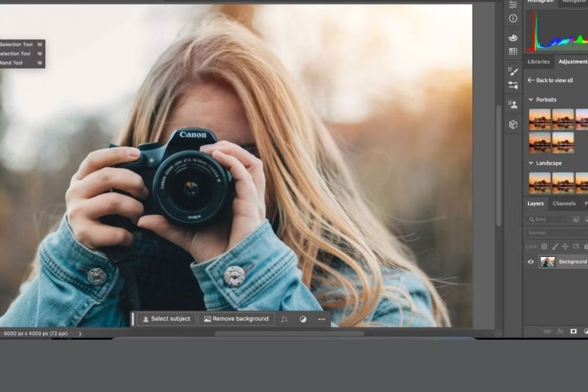The width and height of the screenshot is (588, 392).
Task: Click the link layers icon
Action: click(x=547, y=331)
